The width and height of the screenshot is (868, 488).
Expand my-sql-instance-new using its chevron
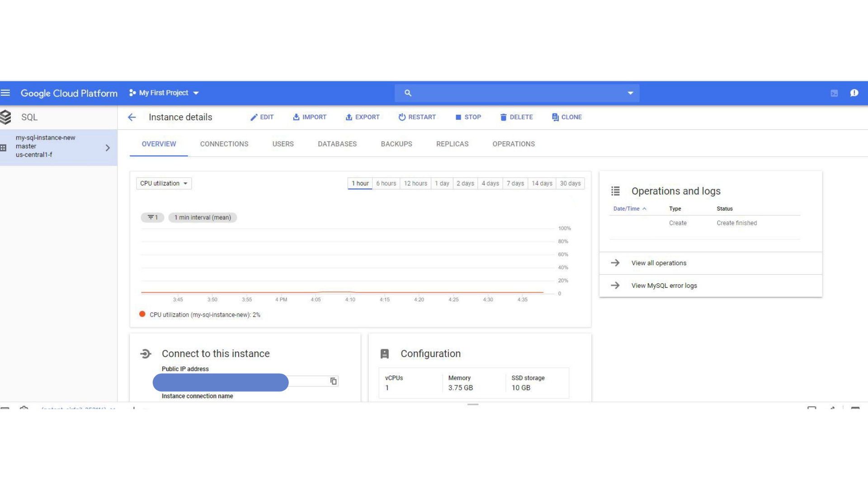click(x=108, y=147)
